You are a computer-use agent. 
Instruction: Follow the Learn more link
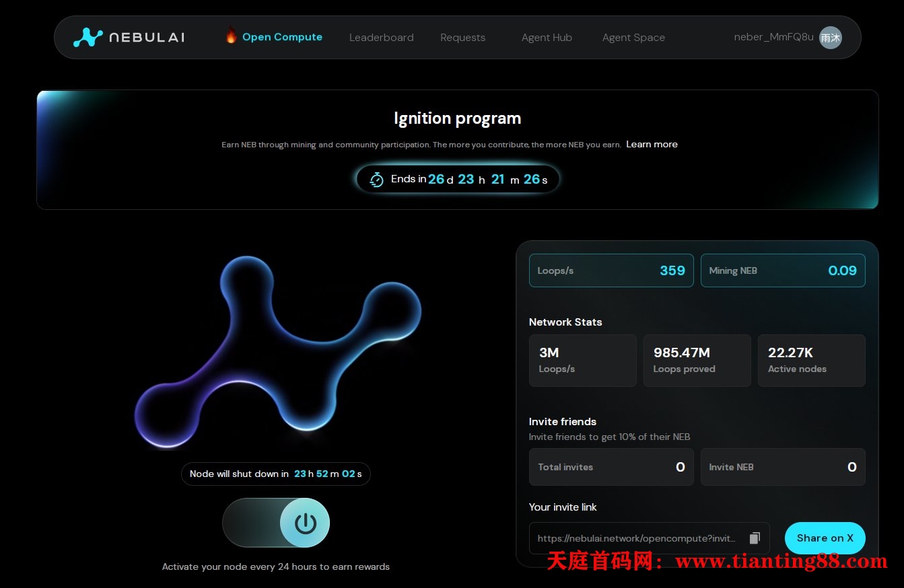coord(652,144)
